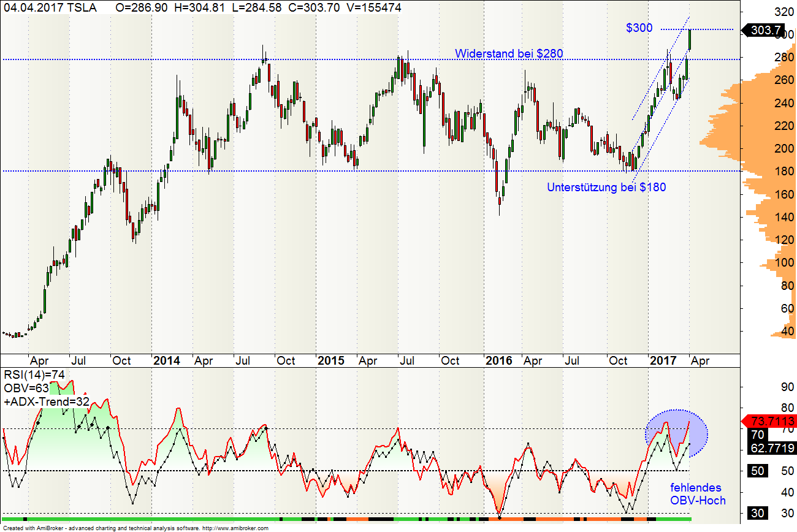Click the "60" price axis label
The image size is (797, 532).
click(787, 308)
